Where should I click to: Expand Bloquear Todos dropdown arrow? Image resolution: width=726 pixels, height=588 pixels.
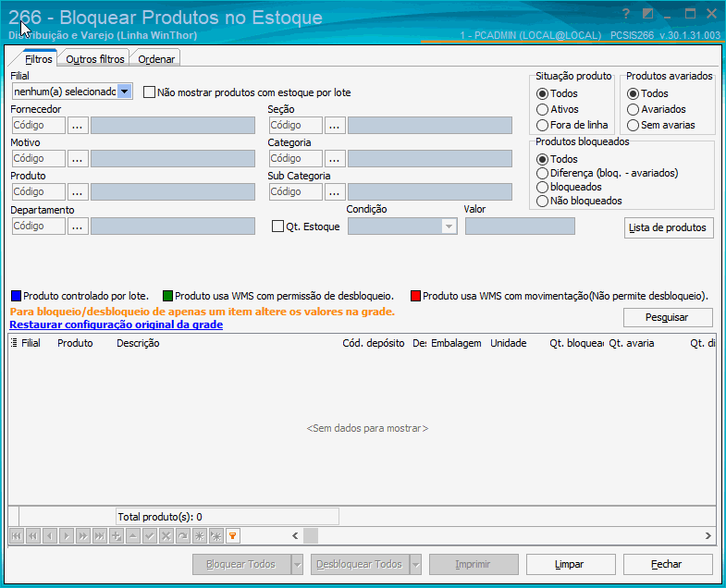coord(297,564)
